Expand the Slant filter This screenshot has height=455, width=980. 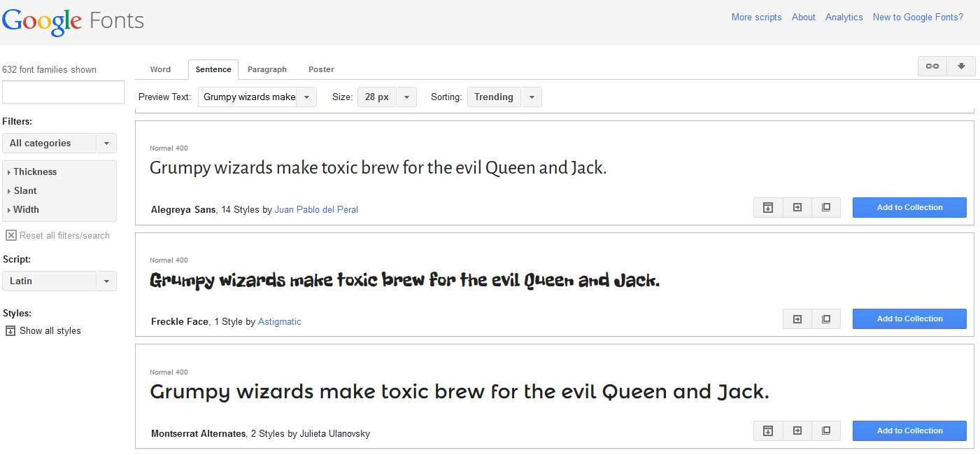(24, 190)
